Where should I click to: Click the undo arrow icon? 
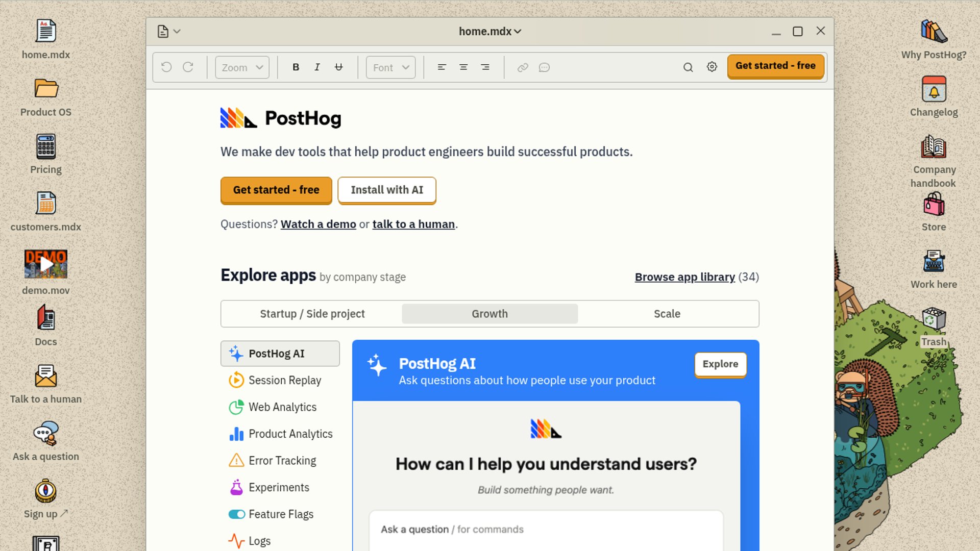[x=166, y=67]
